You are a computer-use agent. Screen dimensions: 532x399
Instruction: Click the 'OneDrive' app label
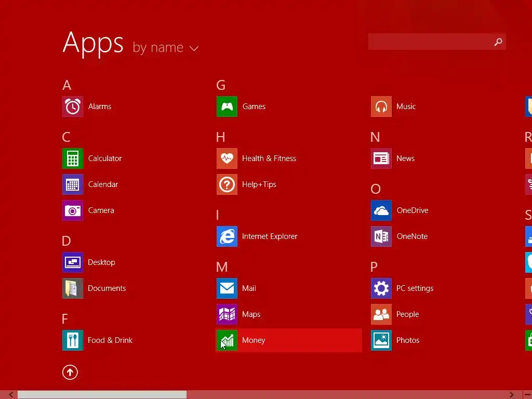click(x=413, y=210)
